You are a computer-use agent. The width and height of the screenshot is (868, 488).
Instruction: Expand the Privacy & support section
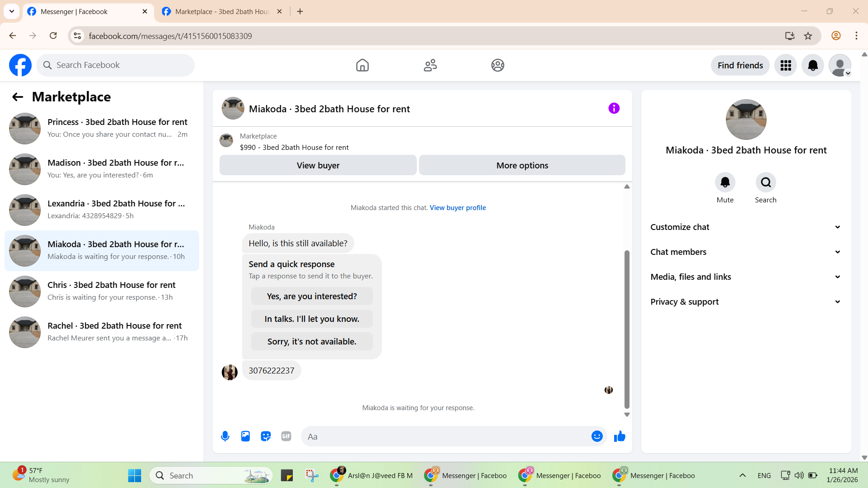[x=746, y=302]
